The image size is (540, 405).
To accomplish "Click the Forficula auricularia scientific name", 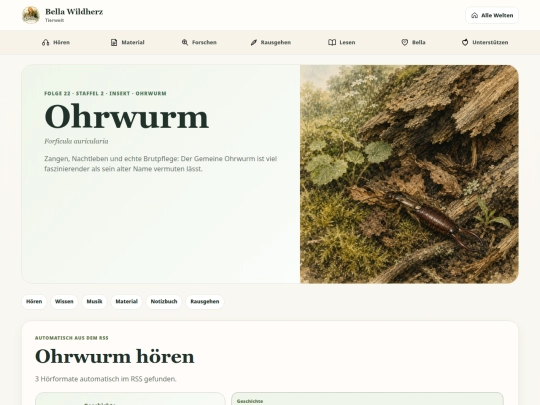I will [76, 141].
